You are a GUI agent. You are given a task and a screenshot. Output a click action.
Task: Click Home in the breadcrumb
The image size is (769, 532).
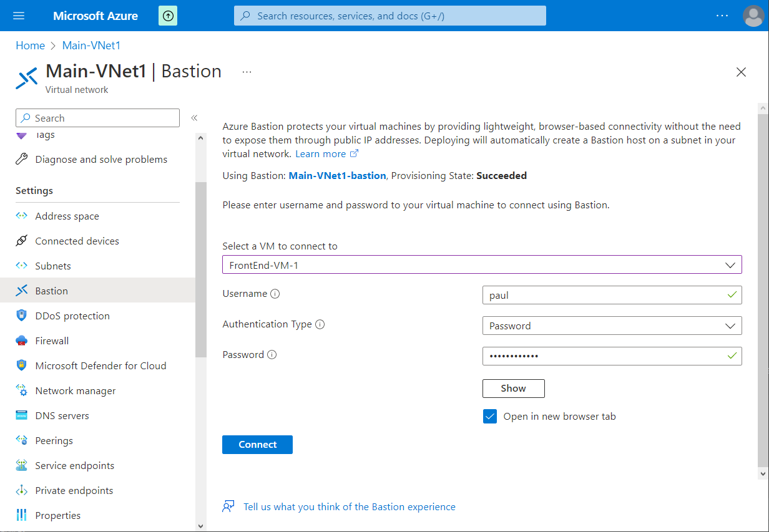(31, 46)
